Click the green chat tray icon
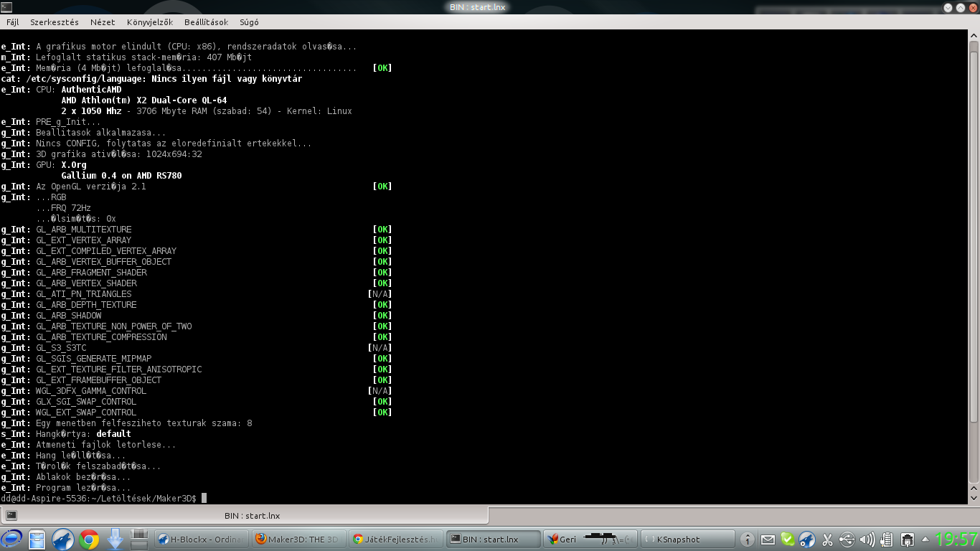The width and height of the screenshot is (980, 551). (x=787, y=540)
